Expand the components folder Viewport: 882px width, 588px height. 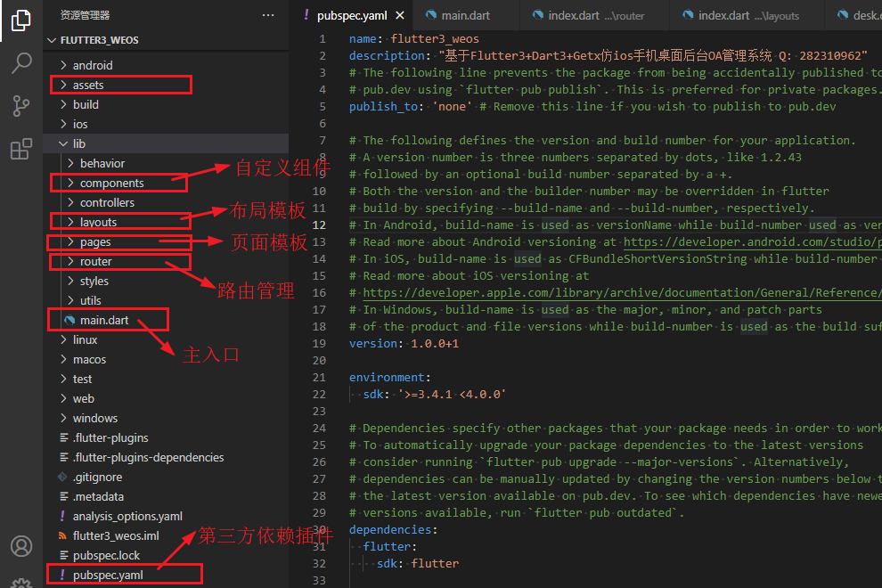[167, 183]
